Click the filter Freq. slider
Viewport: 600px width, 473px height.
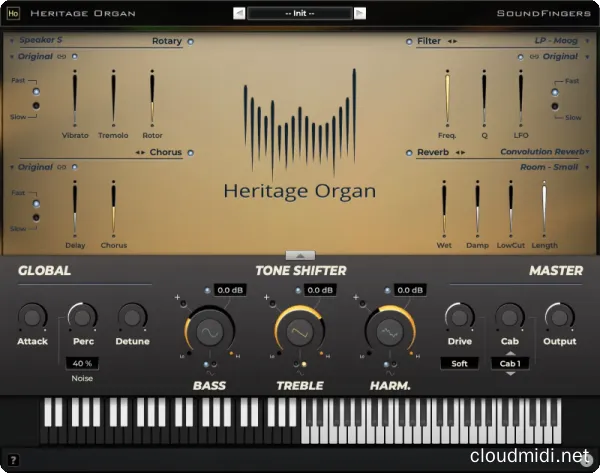[x=447, y=98]
